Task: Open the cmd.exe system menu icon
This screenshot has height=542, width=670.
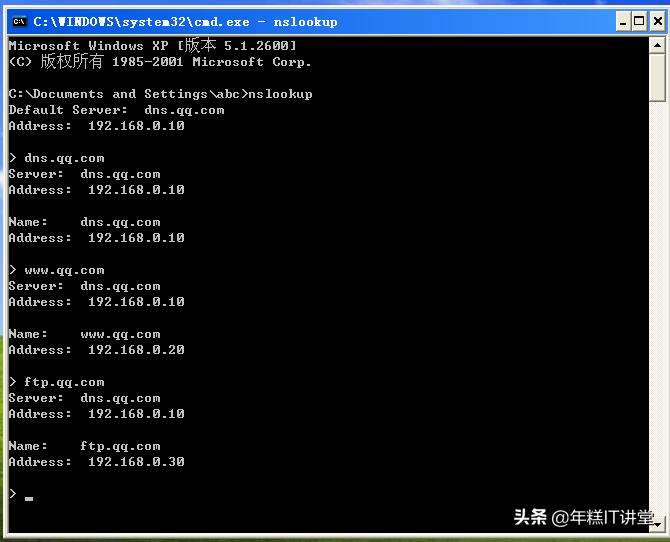Action: (x=19, y=21)
